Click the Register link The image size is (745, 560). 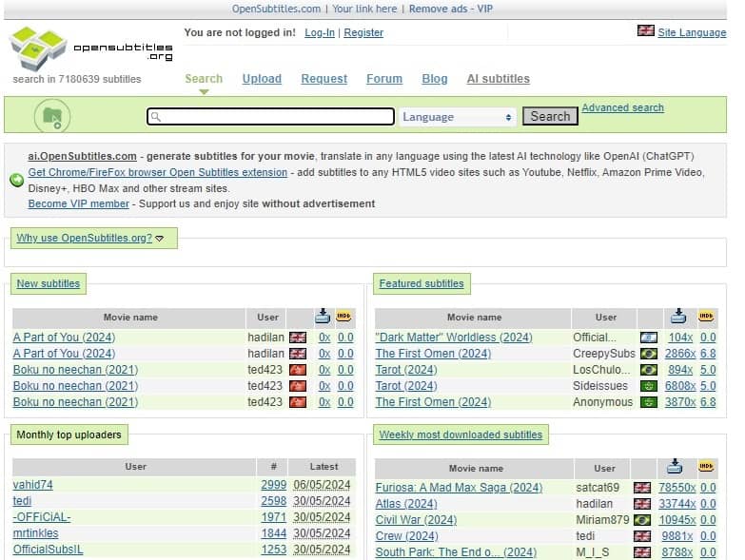click(363, 32)
